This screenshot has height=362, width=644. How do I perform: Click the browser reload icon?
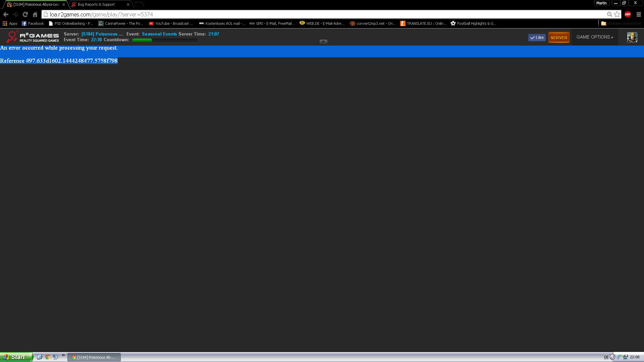pyautogui.click(x=25, y=14)
